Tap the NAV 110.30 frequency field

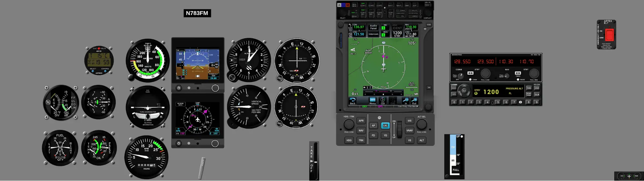pos(411,26)
